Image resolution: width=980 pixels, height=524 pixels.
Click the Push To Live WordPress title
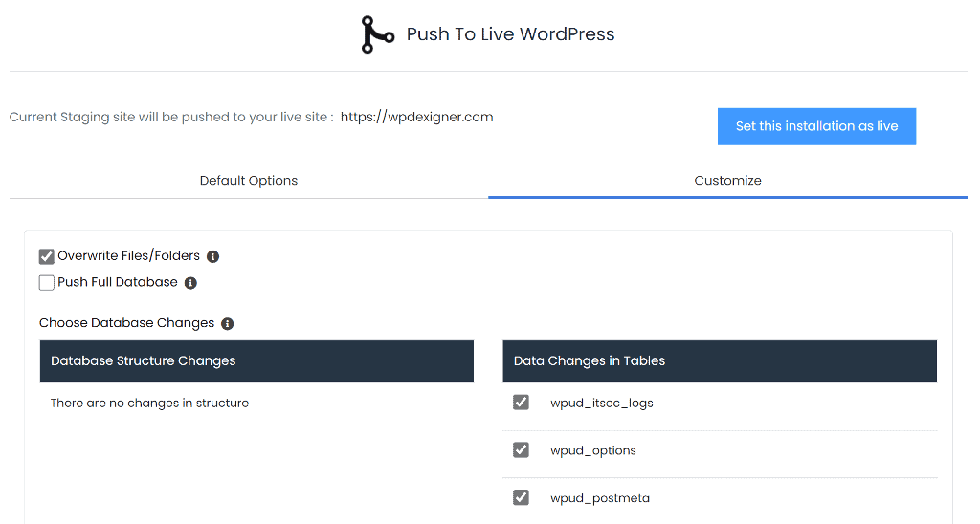[x=510, y=34]
